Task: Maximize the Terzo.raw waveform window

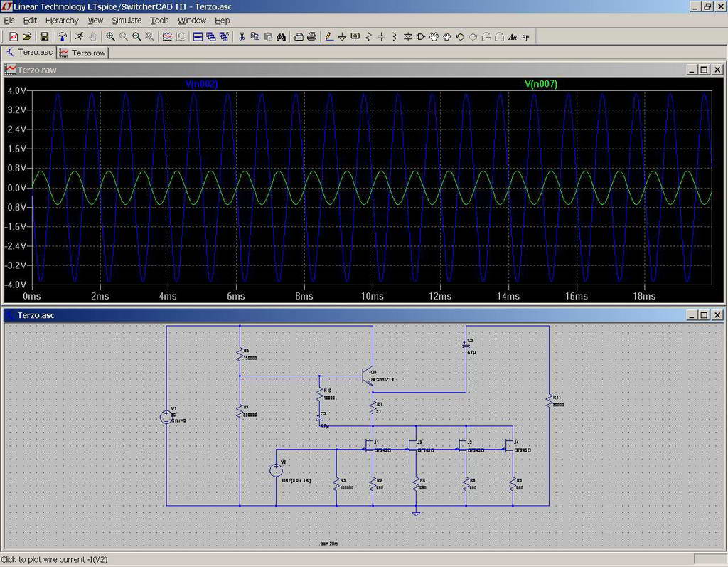Action: [704, 70]
